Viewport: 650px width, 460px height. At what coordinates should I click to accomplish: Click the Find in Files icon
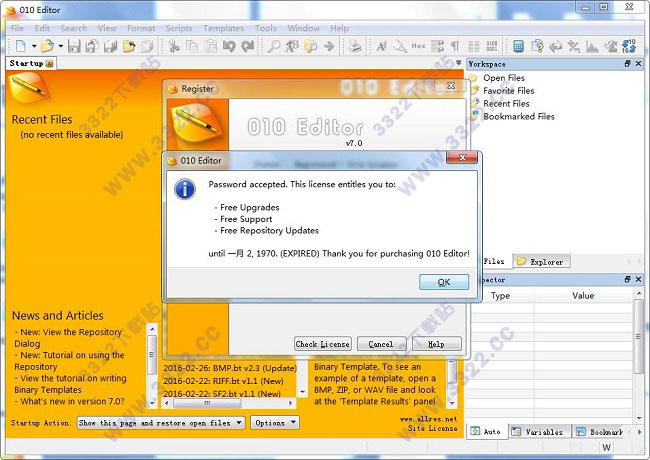(310, 46)
